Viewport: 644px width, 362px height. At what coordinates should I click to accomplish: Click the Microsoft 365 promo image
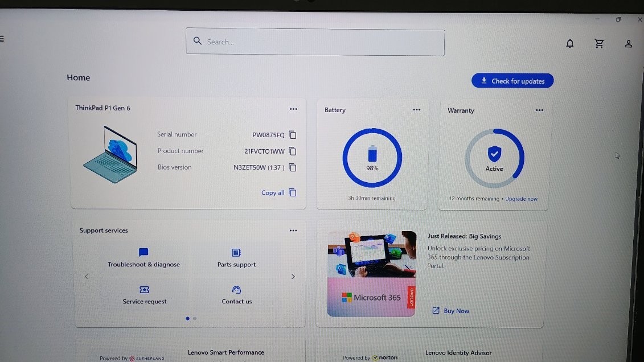point(372,274)
